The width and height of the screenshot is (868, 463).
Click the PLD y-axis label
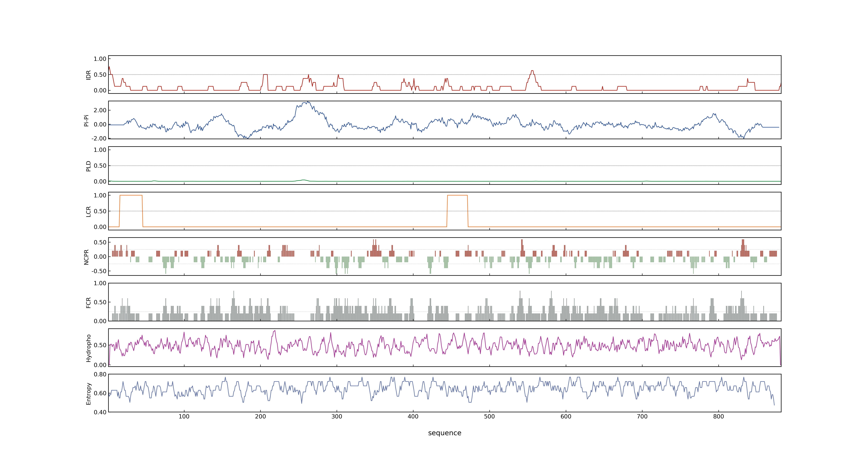point(88,166)
